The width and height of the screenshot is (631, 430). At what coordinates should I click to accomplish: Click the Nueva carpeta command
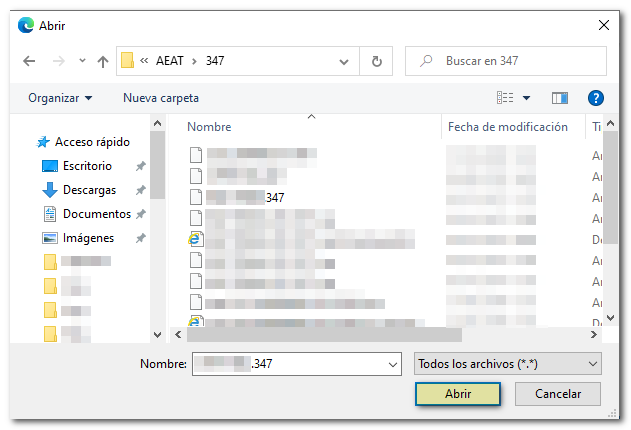pyautogui.click(x=160, y=98)
